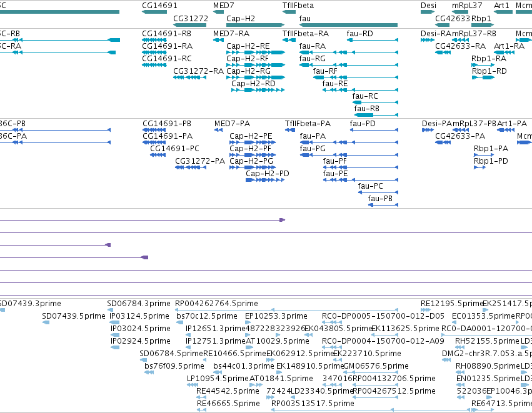The height and width of the screenshot is (413, 532).
Task: Select EST RE44542.5prime
Action: pyautogui.click(x=201, y=397)
